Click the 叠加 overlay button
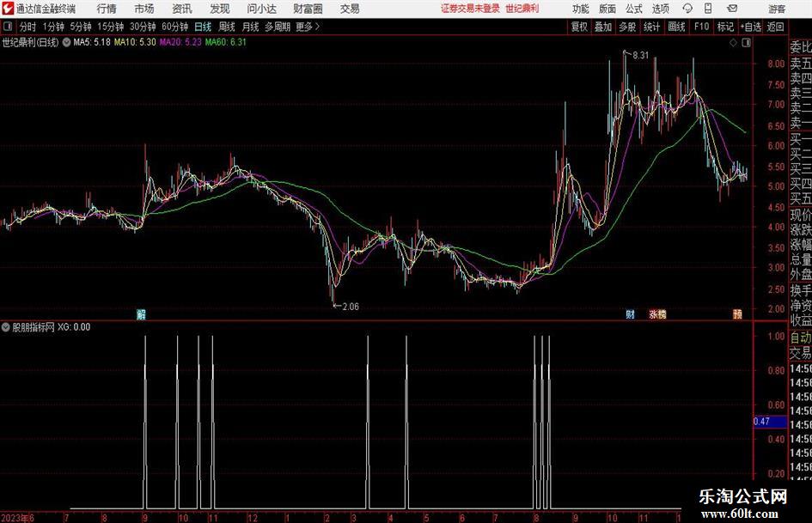 pos(603,27)
